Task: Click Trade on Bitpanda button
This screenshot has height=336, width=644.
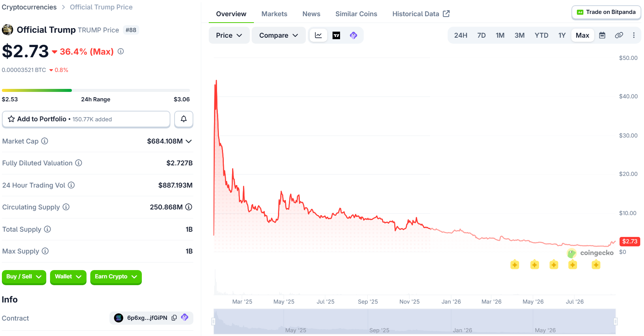Action: coord(606,12)
